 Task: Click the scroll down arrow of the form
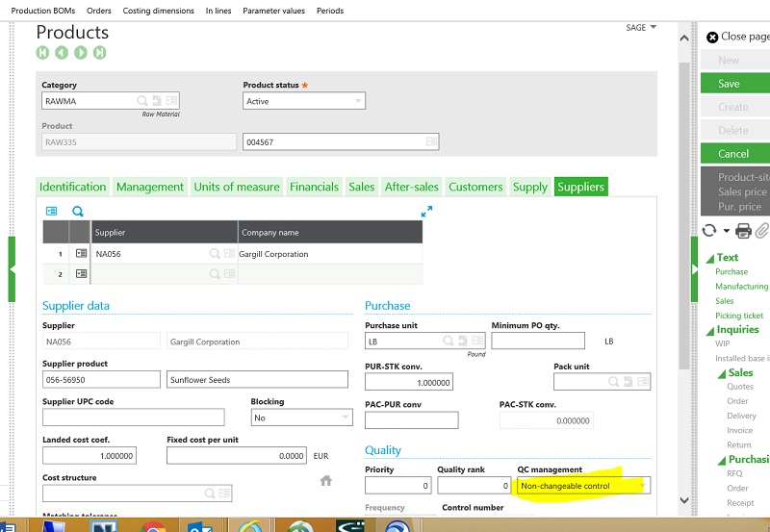[682, 499]
